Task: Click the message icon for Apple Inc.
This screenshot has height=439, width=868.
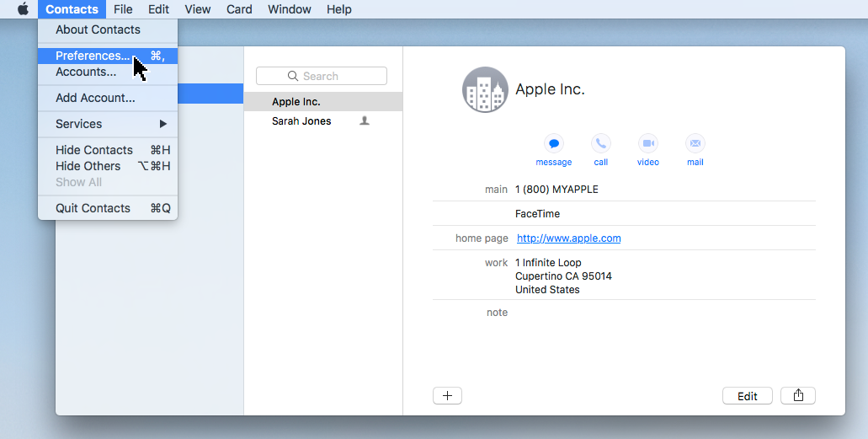Action: [x=553, y=143]
